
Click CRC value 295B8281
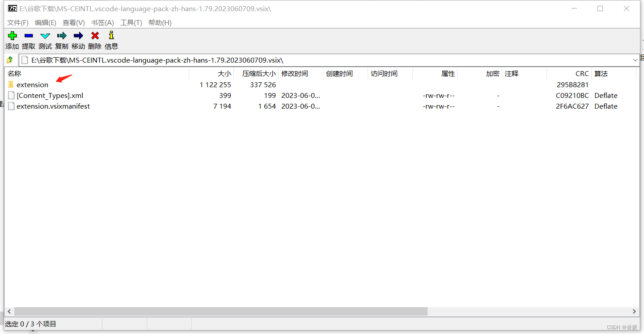click(572, 85)
